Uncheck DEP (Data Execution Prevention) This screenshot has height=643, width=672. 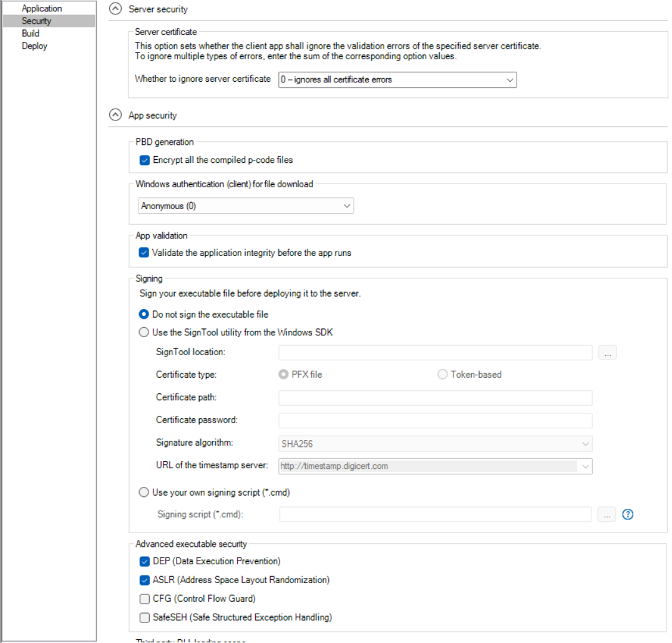[x=145, y=561]
